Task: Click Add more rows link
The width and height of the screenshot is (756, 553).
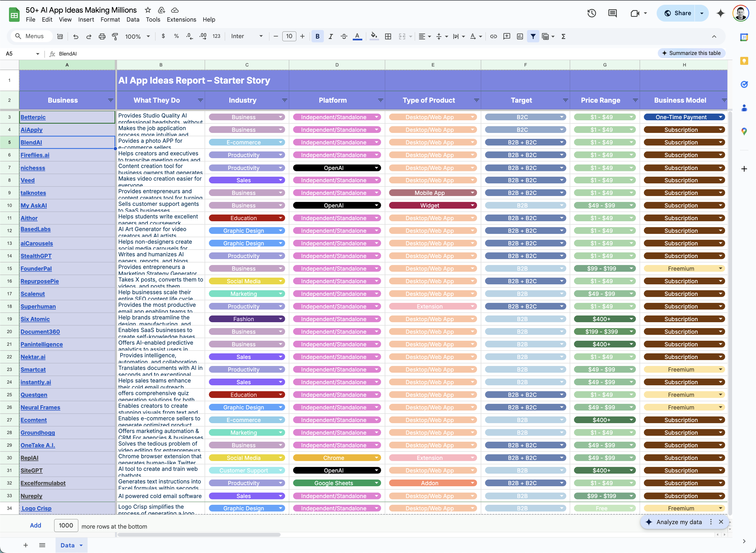Action: coord(36,525)
